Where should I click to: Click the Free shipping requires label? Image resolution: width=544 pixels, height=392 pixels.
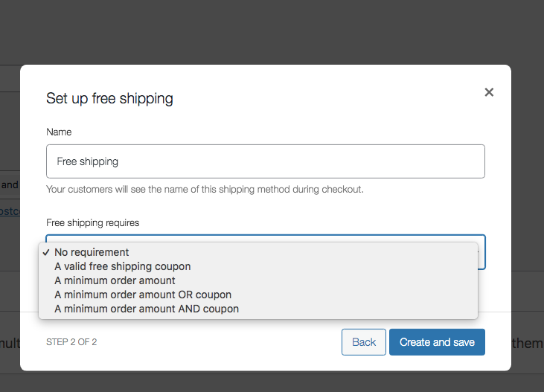[92, 222]
